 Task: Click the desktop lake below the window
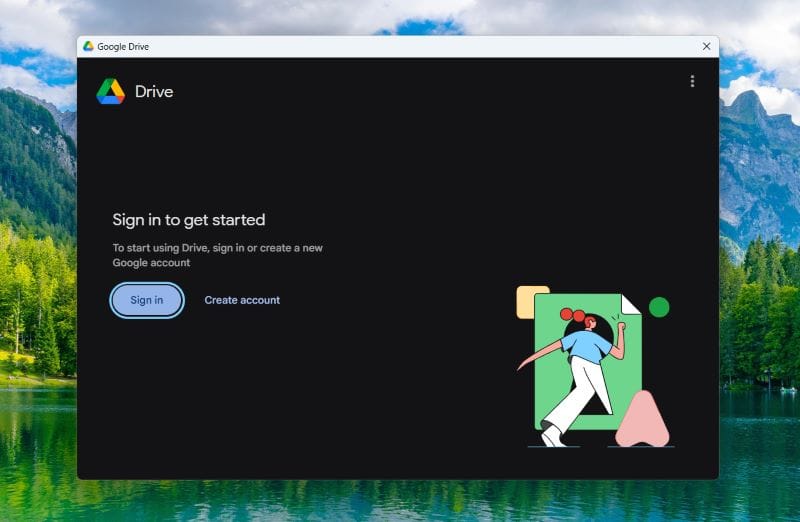pyautogui.click(x=400, y=500)
